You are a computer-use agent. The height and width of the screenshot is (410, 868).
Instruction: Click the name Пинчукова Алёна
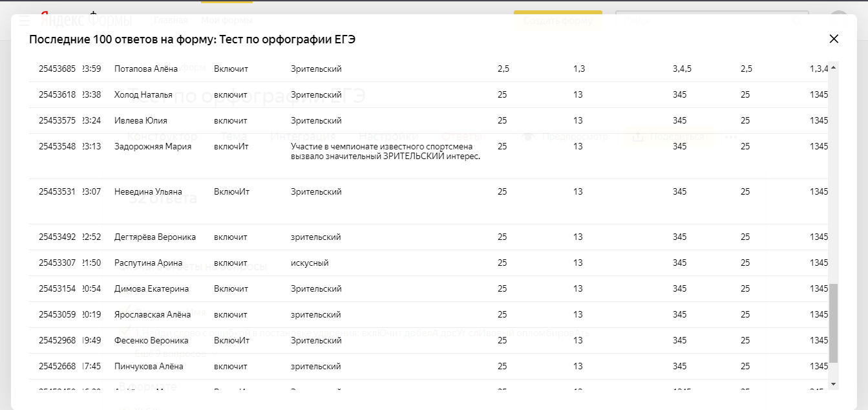pos(149,367)
